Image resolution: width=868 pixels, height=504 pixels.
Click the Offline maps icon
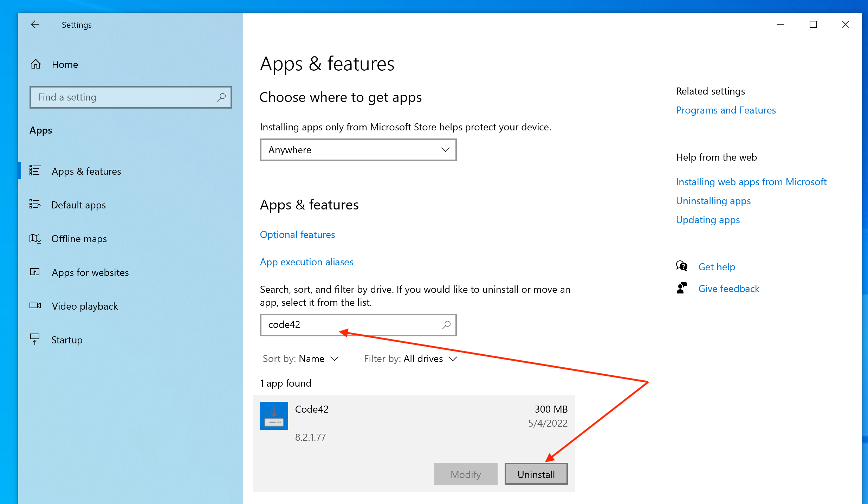35,239
